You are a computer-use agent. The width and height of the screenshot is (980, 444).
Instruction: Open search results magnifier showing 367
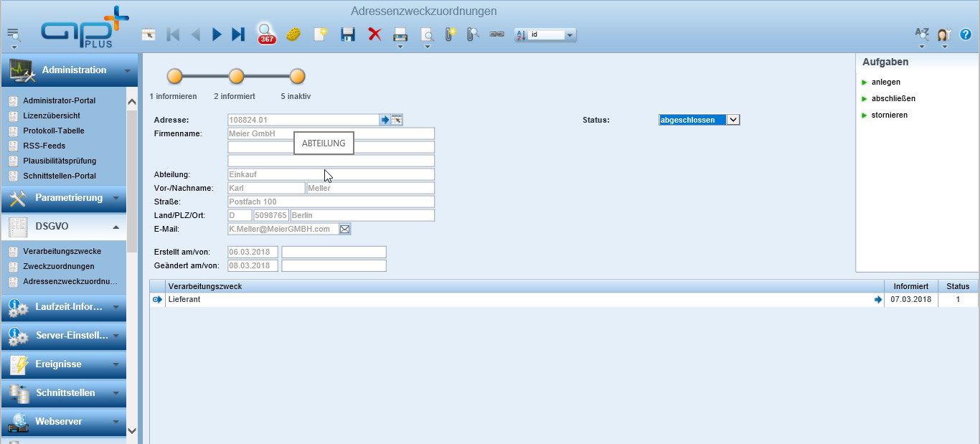(x=267, y=34)
